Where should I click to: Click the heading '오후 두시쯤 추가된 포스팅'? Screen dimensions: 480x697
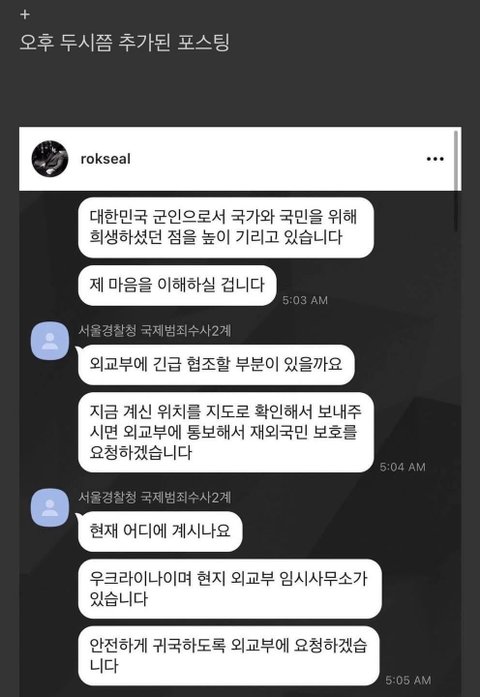coord(124,42)
